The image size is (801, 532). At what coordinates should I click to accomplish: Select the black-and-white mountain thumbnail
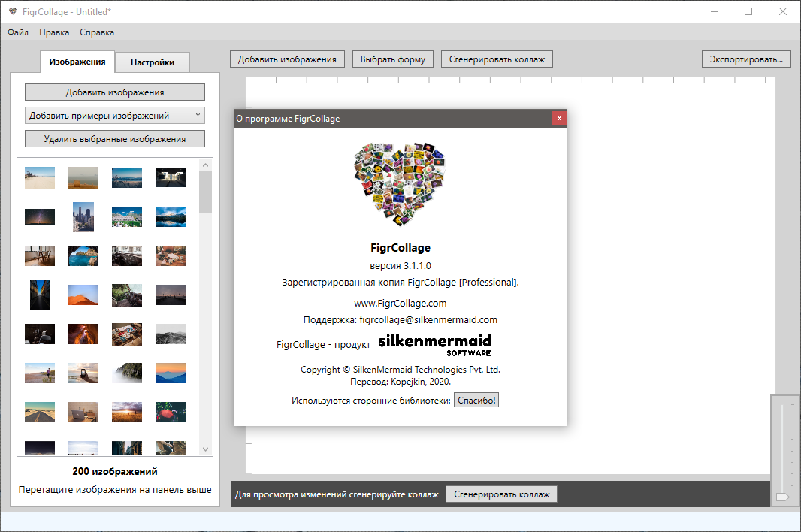point(170,334)
